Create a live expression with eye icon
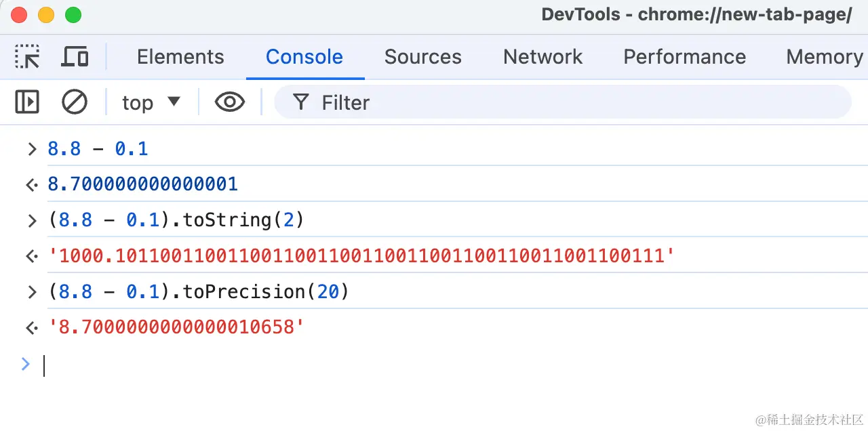This screenshot has height=431, width=868. click(x=230, y=102)
